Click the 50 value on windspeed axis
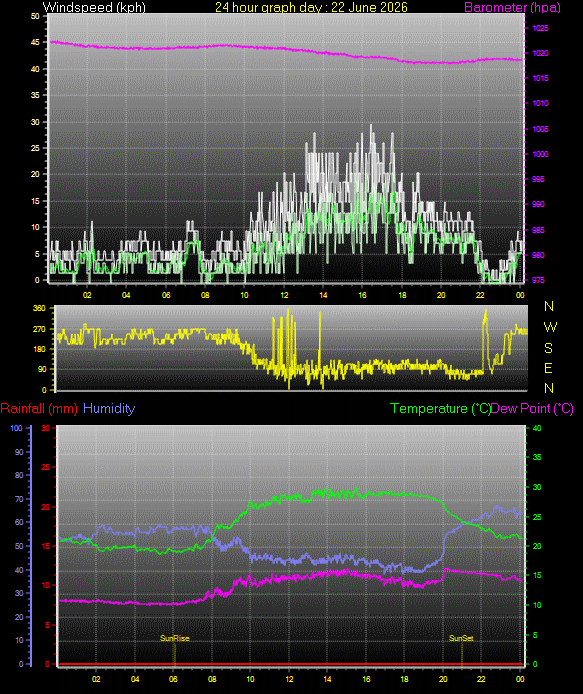Viewport: 583px width, 694px height. pyautogui.click(x=35, y=16)
